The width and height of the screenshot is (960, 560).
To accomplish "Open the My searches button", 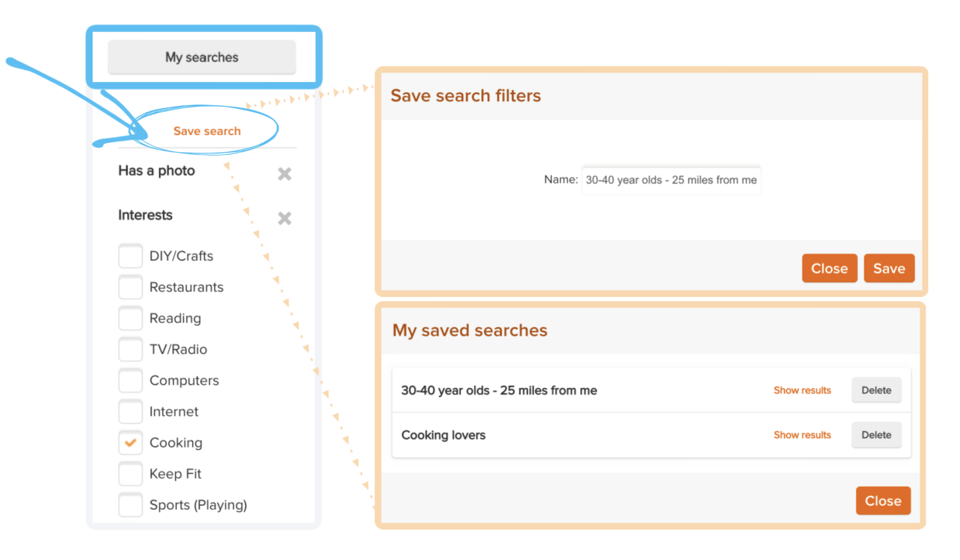I will 202,58.
